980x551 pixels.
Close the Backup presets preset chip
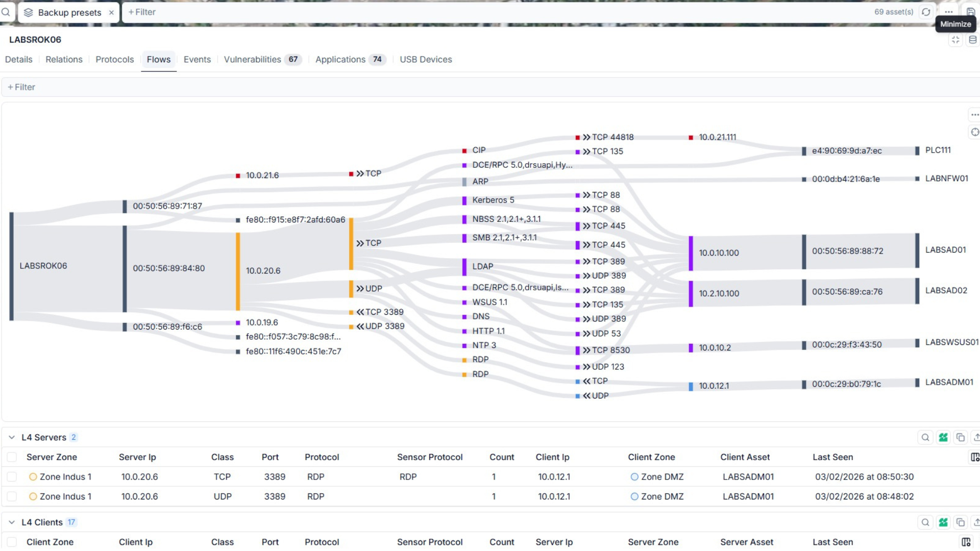point(111,12)
